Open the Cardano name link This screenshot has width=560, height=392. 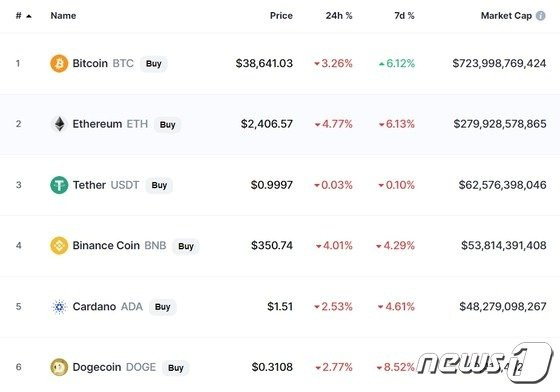click(94, 307)
